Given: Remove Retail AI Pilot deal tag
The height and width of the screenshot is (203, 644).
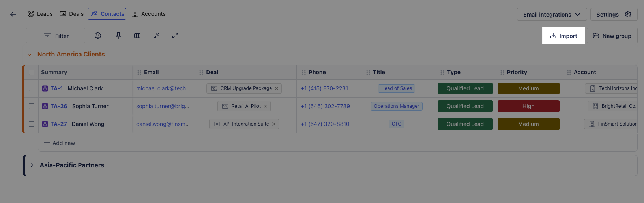Looking at the screenshot, I should (266, 106).
